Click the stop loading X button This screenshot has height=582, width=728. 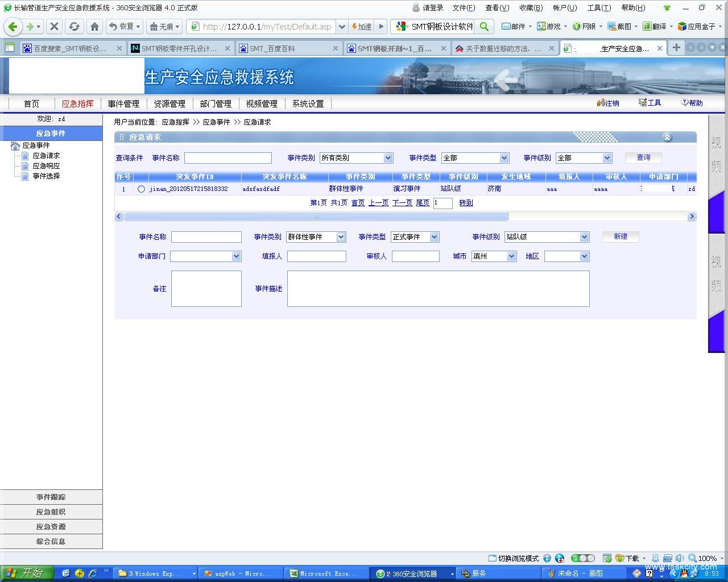(x=54, y=26)
